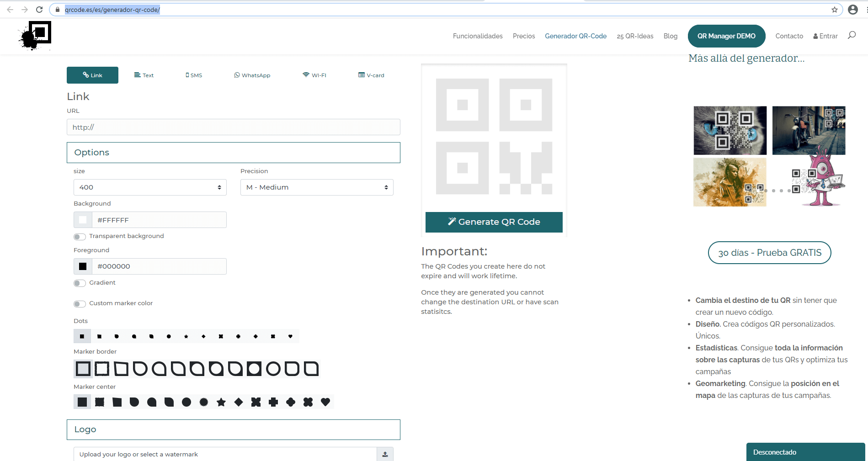Switch to the V-card tab
Image resolution: width=868 pixels, height=461 pixels.
[371, 75]
